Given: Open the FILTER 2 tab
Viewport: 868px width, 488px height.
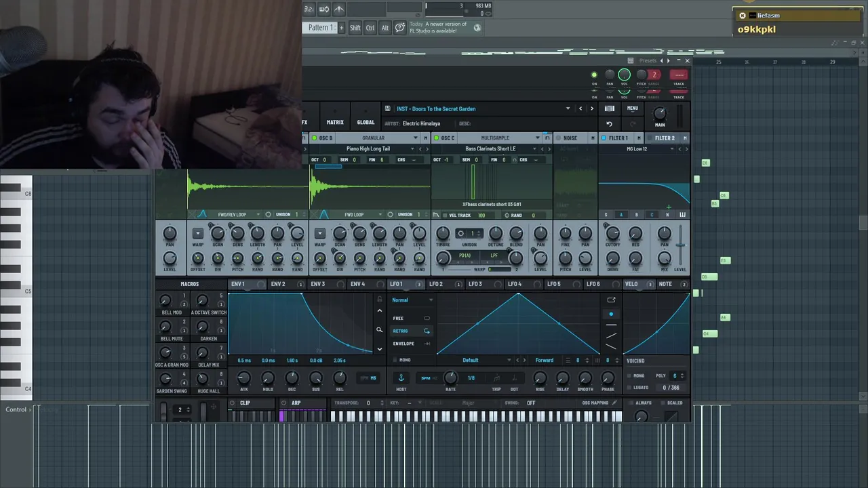Looking at the screenshot, I should [665, 138].
